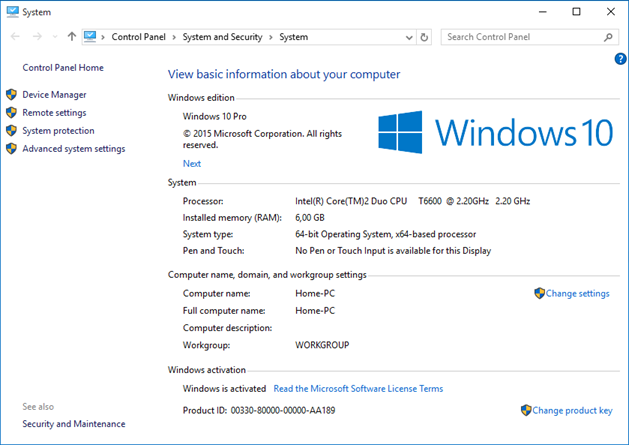Click View basic information about your computer heading
Image resolution: width=629 pixels, height=445 pixels.
pos(284,74)
